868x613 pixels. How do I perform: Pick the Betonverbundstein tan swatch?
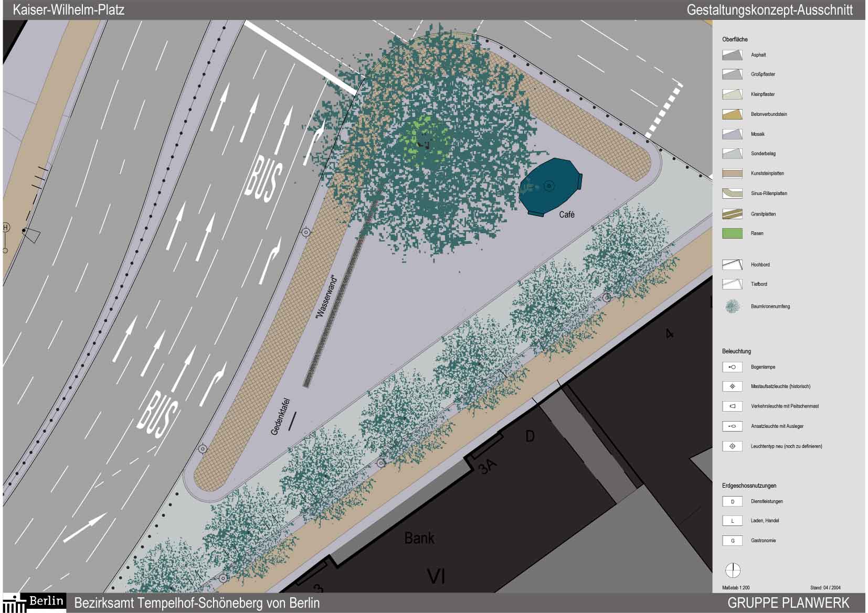point(732,114)
